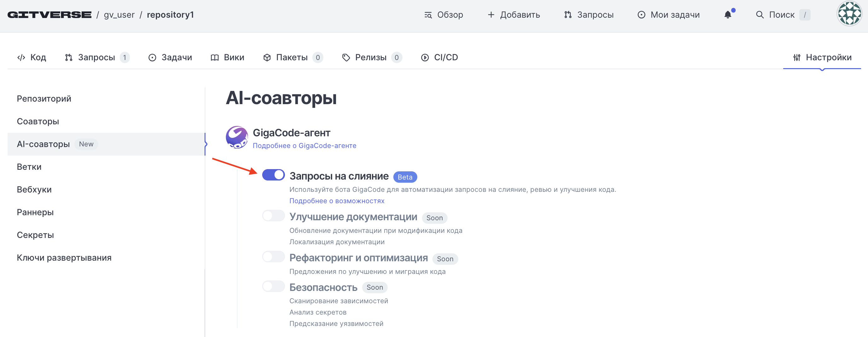Image resolution: width=868 pixels, height=337 pixels.
Task: Select the Настройки tab
Action: 822,58
